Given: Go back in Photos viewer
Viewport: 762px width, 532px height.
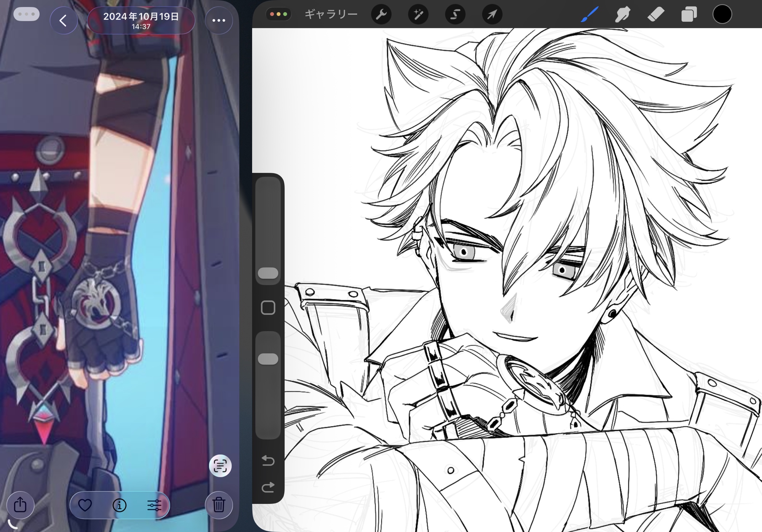Looking at the screenshot, I should (64, 20).
